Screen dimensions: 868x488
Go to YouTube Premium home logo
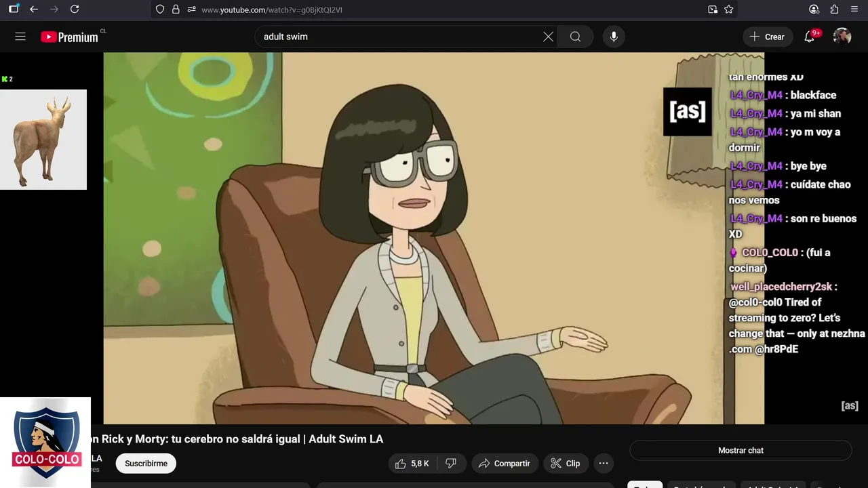[x=69, y=37]
